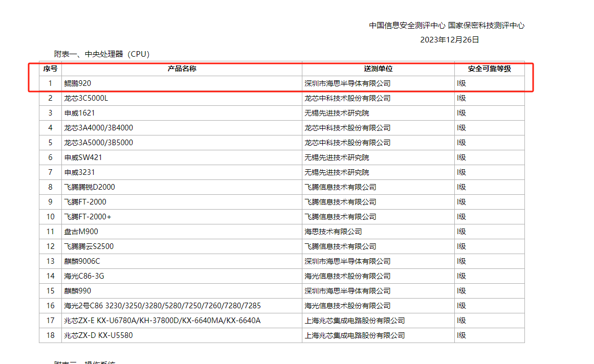The height and width of the screenshot is (364, 594).
Task: Select 海思技术有限公司 in the 盘古M900 row
Action: (x=333, y=232)
